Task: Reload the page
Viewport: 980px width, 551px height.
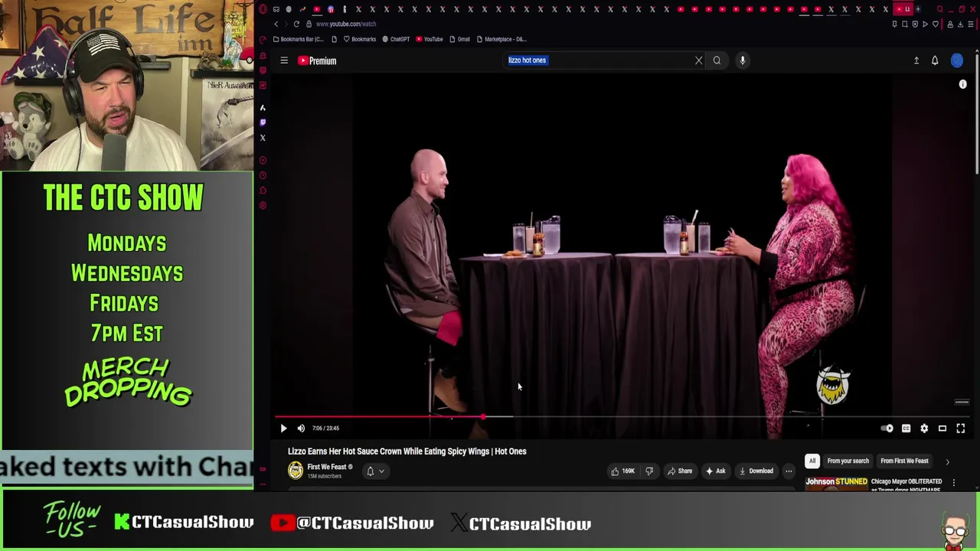Action: click(296, 24)
